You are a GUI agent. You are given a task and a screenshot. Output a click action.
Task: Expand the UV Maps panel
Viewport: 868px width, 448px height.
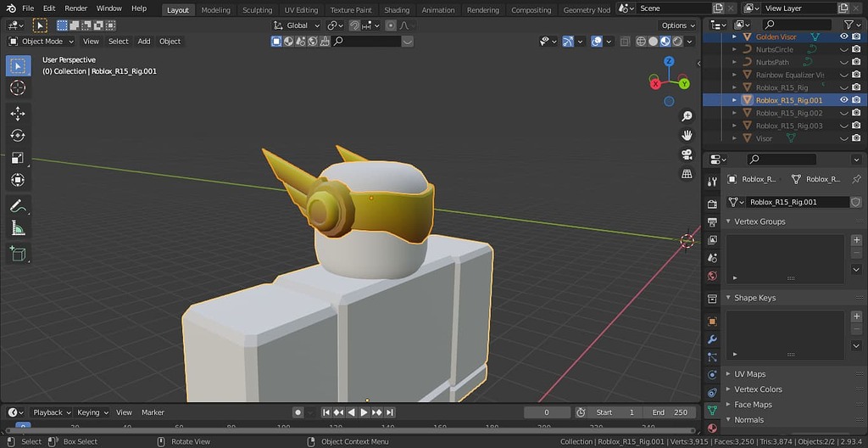point(729,373)
